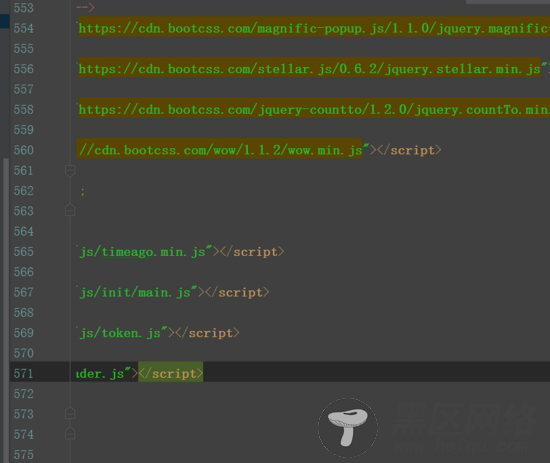Select line number 569 in the gutter
This screenshot has height=463, width=550.
tap(24, 333)
